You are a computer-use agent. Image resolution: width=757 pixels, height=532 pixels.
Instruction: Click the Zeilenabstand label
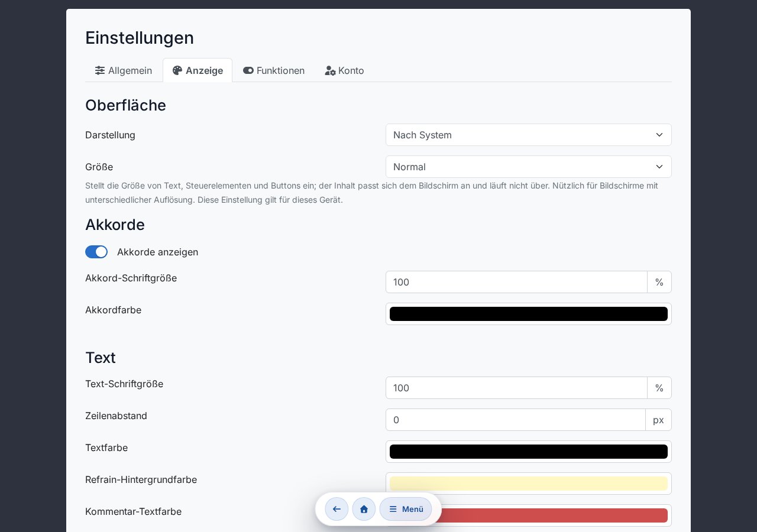pos(116,416)
